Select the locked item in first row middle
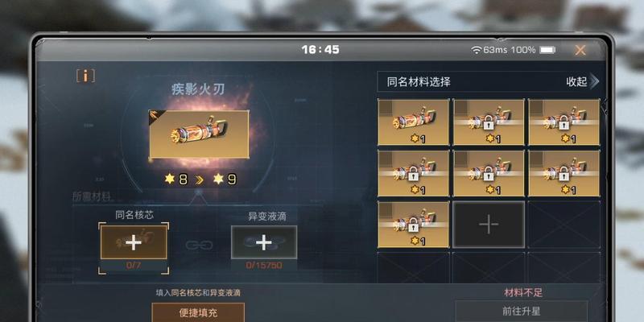The height and width of the screenshot is (322, 644). point(489,122)
